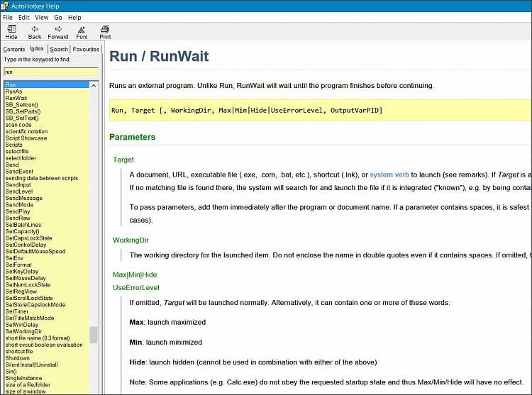Select 'SendInput' index entry
Image resolution: width=532 pixels, height=395 pixels.
click(x=18, y=185)
